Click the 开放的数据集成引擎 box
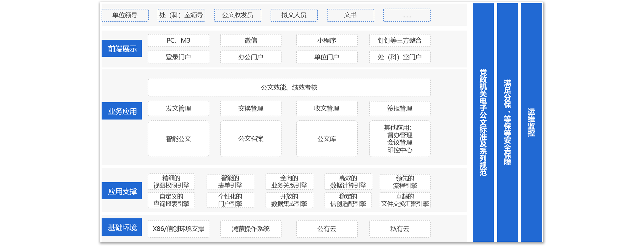The width and height of the screenshot is (644, 246). [x=289, y=200]
